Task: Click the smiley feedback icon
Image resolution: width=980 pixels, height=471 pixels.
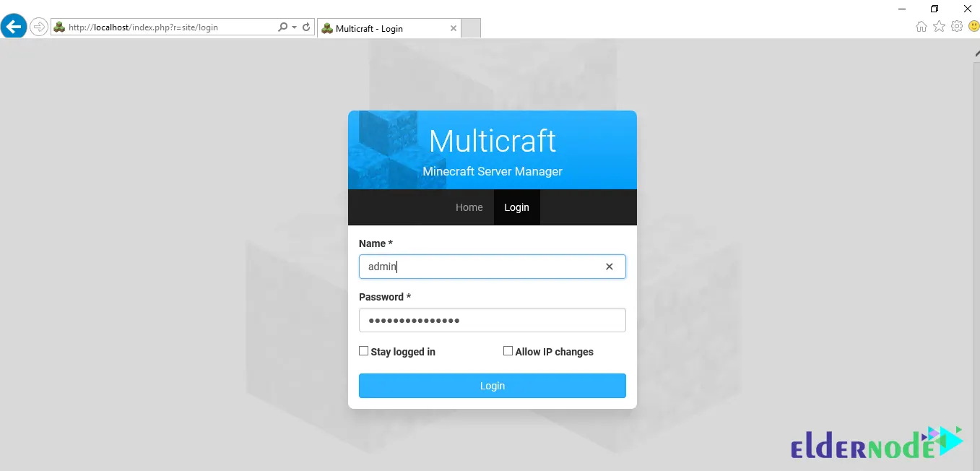Action: pos(974,27)
